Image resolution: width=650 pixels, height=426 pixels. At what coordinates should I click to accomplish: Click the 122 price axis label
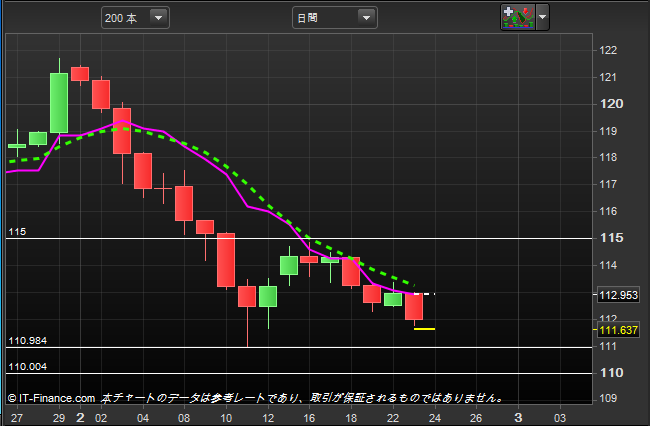point(608,50)
